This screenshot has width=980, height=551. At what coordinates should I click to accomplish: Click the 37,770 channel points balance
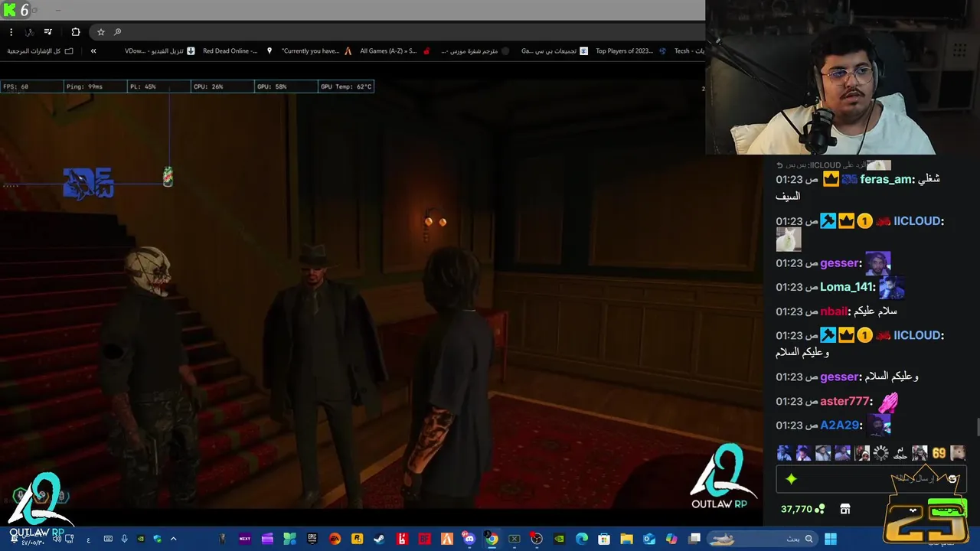coord(802,509)
